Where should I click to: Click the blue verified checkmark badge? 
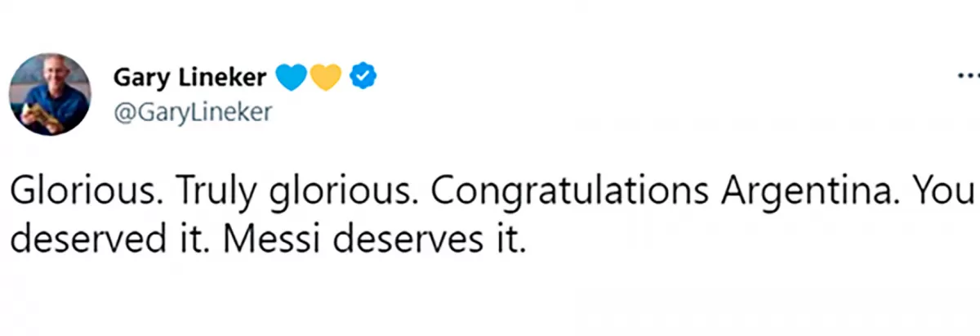362,77
